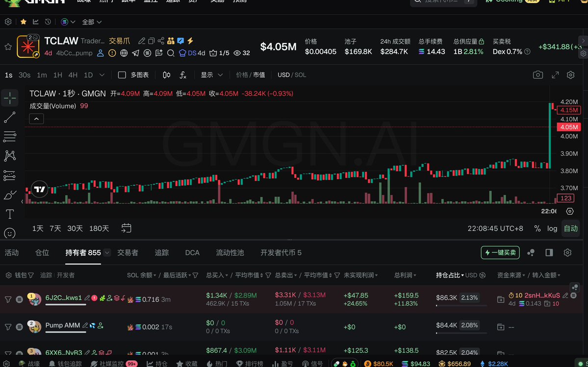View the developer profile icon
Image resolution: width=588 pixels, height=367 pixels.
click(x=100, y=53)
